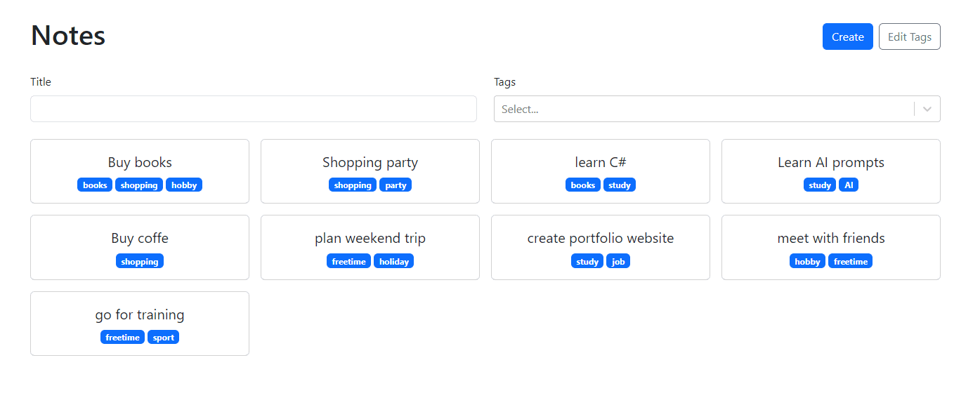
Task: Open the Tags Select... combo box
Action: (x=703, y=109)
